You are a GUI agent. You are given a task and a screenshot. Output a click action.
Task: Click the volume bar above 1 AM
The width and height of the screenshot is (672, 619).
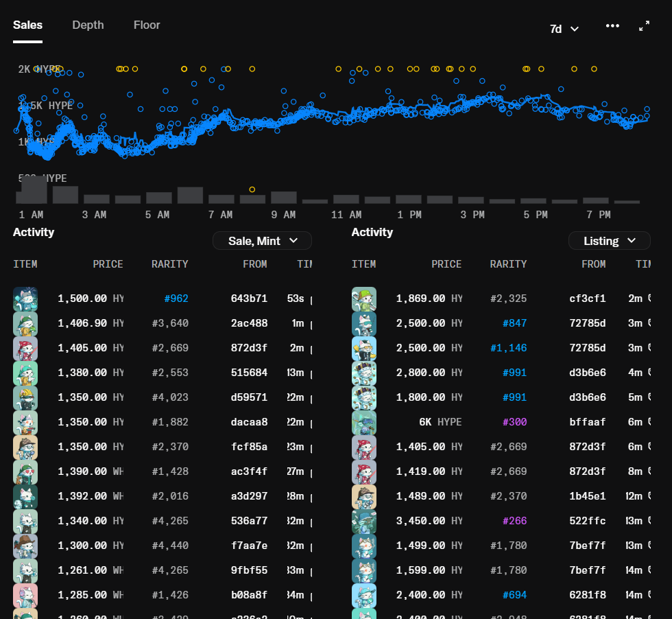click(34, 190)
